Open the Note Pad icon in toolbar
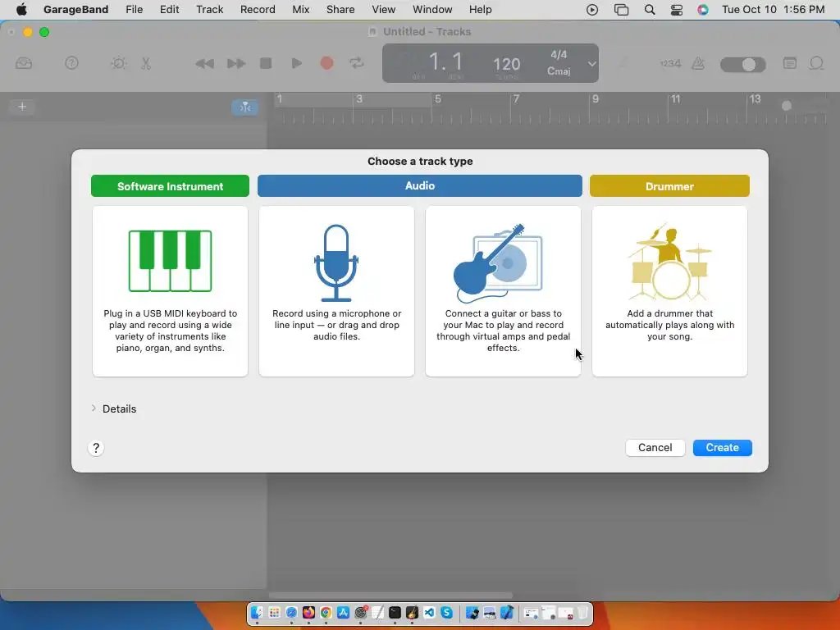 click(790, 63)
